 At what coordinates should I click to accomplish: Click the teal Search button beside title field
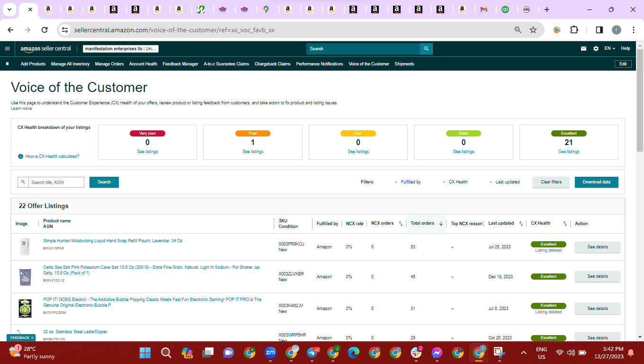104,182
